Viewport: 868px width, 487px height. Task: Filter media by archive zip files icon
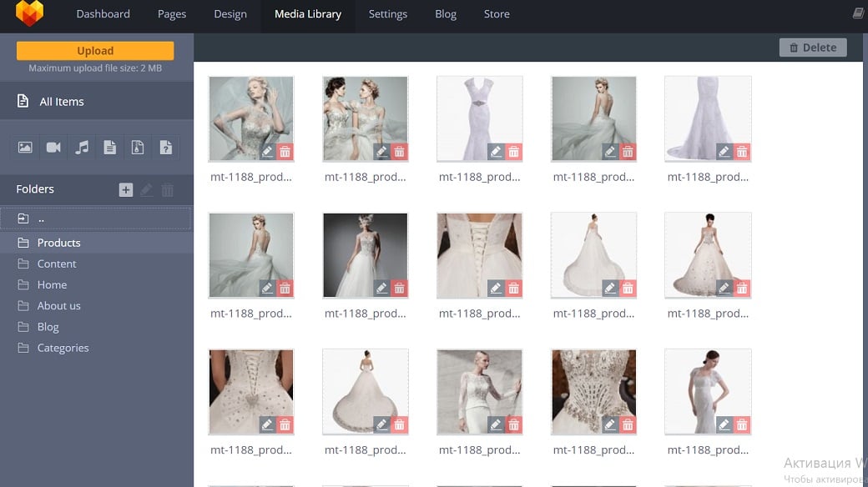click(138, 148)
